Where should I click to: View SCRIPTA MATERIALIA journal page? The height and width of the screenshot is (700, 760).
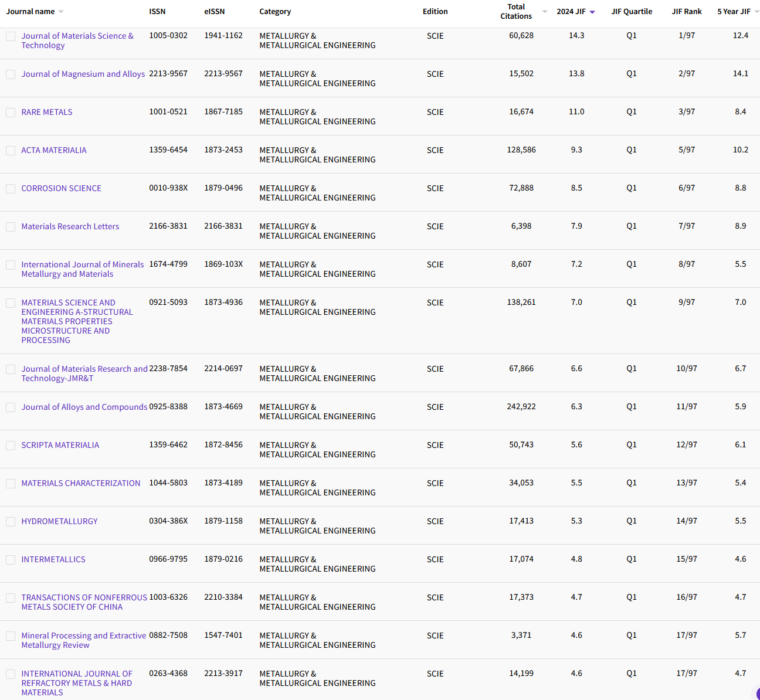click(60, 445)
